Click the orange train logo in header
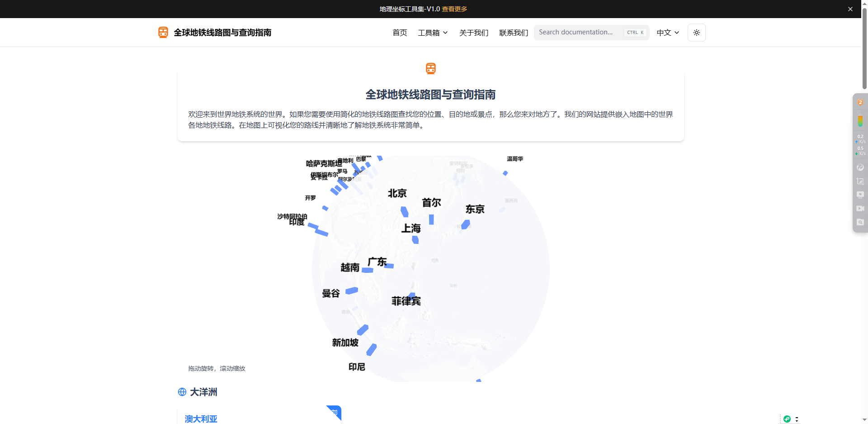The width and height of the screenshot is (868, 424). click(x=163, y=32)
